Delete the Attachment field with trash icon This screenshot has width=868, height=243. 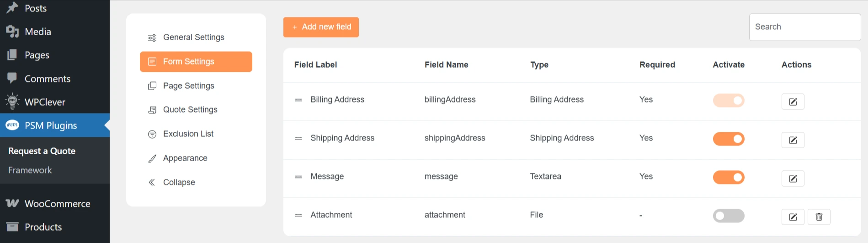point(819,217)
